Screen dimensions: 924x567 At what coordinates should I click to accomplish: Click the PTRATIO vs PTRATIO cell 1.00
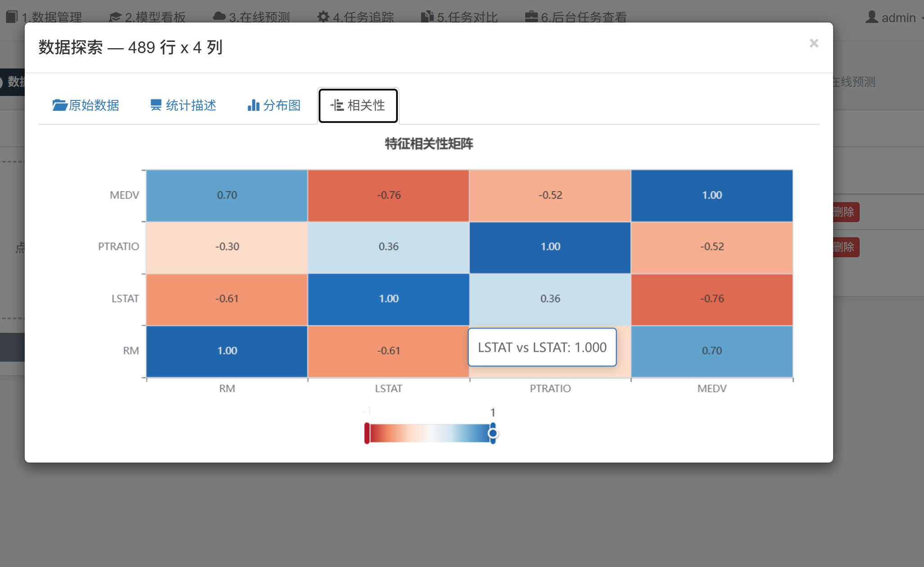pyautogui.click(x=550, y=247)
